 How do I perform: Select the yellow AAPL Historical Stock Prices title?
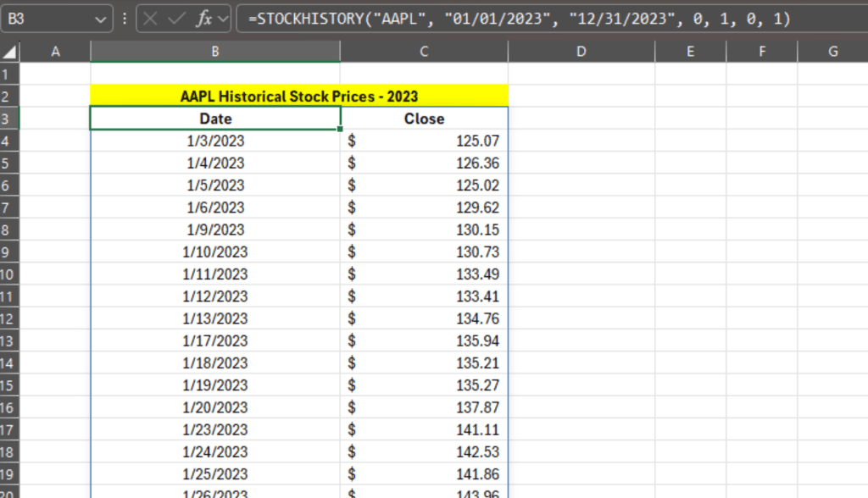(298, 97)
